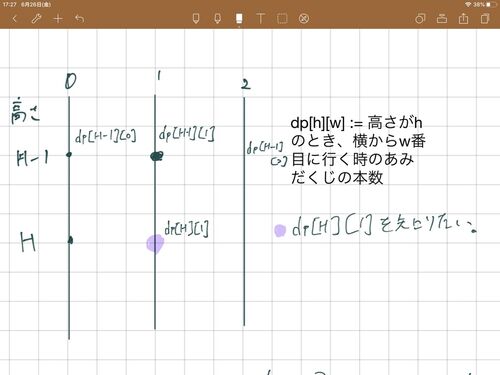
Task: Show the notebook pages overview
Action: pos(485,18)
